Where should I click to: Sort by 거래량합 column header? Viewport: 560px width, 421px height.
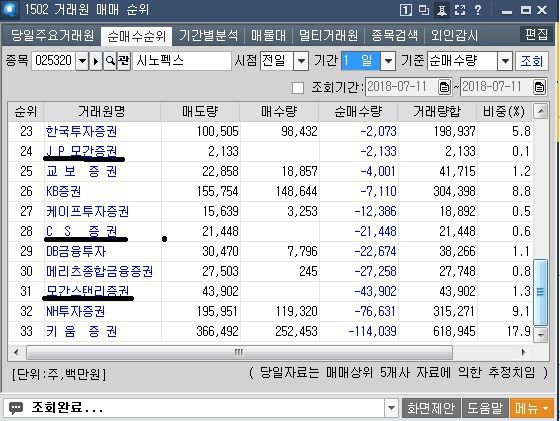[x=437, y=112]
